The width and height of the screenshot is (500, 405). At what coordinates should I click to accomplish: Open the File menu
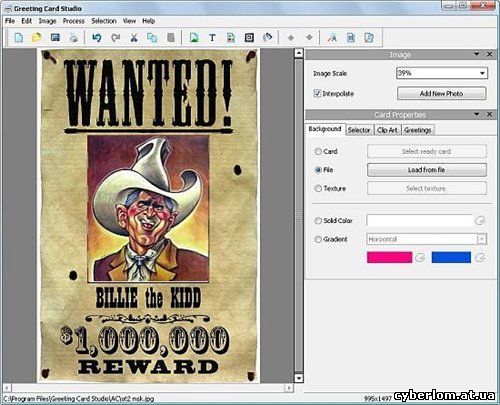coord(10,21)
